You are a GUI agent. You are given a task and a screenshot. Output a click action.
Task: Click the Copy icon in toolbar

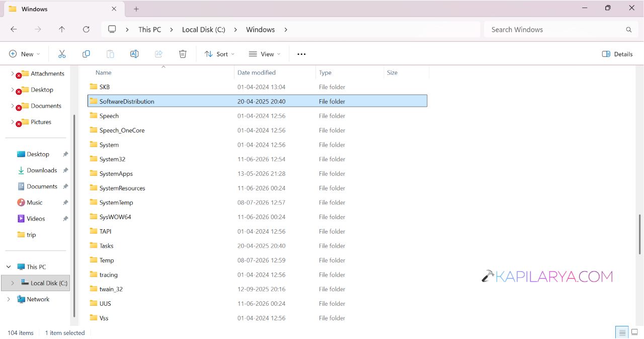pos(86,54)
